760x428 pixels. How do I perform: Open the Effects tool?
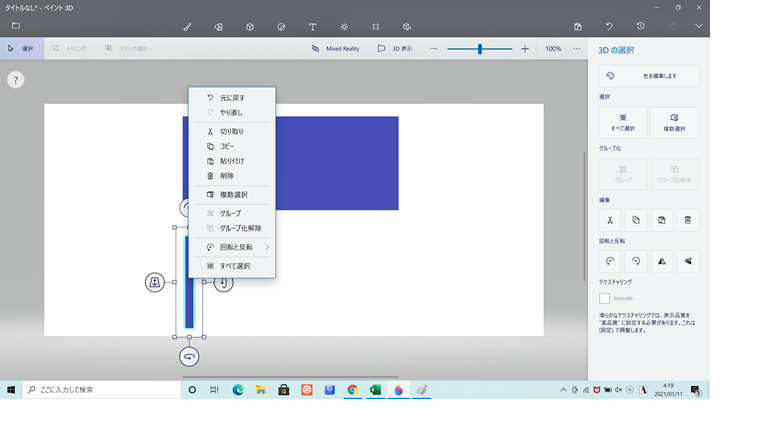point(344,27)
